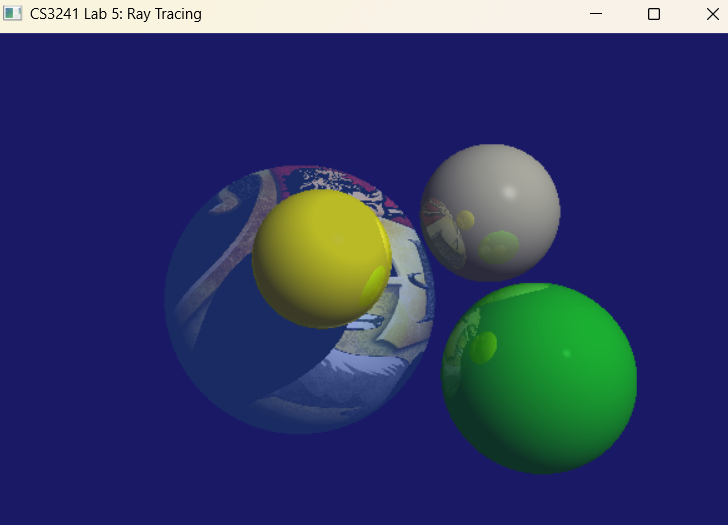Image resolution: width=728 pixels, height=525 pixels.
Task: Click the gray reflective sphere
Action: tap(490, 213)
